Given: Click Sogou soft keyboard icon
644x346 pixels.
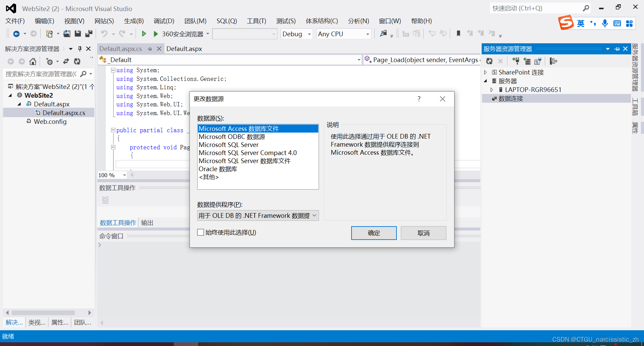Looking at the screenshot, I should click(617, 23).
